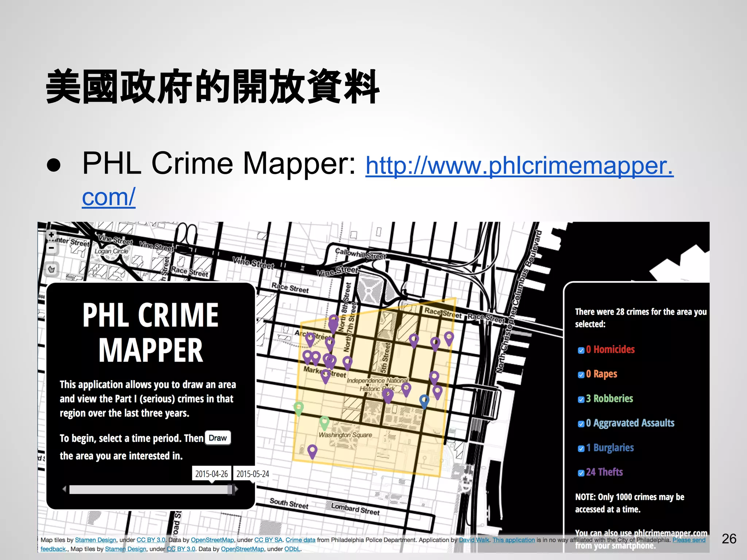Screen dimensions: 747x560
Task: Click the green robbery marker on the selection's left edge
Action: click(x=299, y=408)
